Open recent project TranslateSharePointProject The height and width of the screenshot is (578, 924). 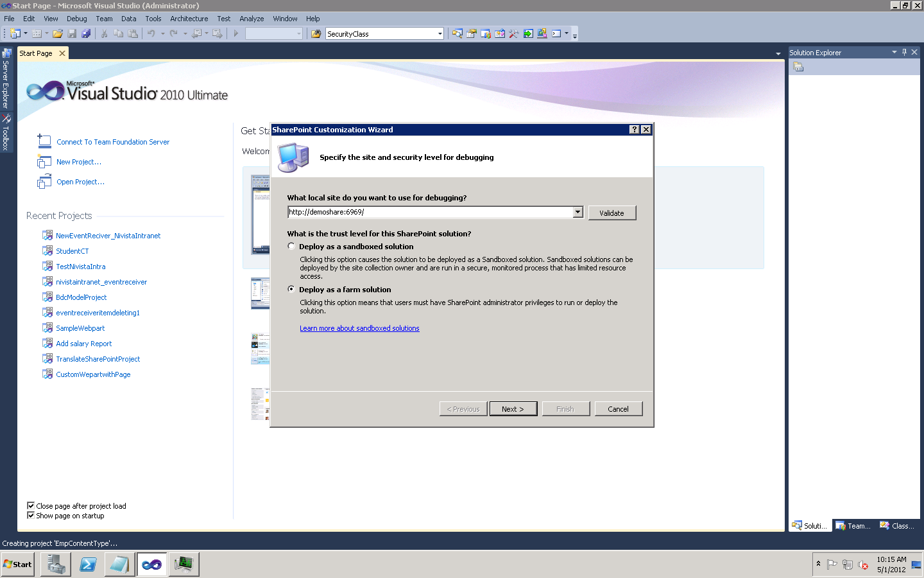click(98, 359)
